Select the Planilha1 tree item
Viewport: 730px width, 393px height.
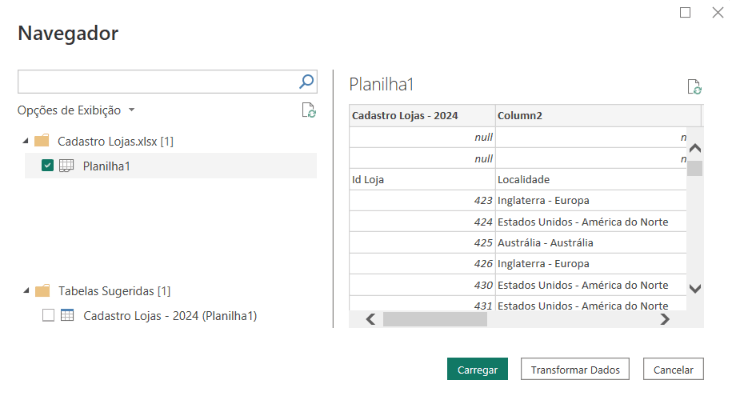pyautogui.click(x=171, y=166)
